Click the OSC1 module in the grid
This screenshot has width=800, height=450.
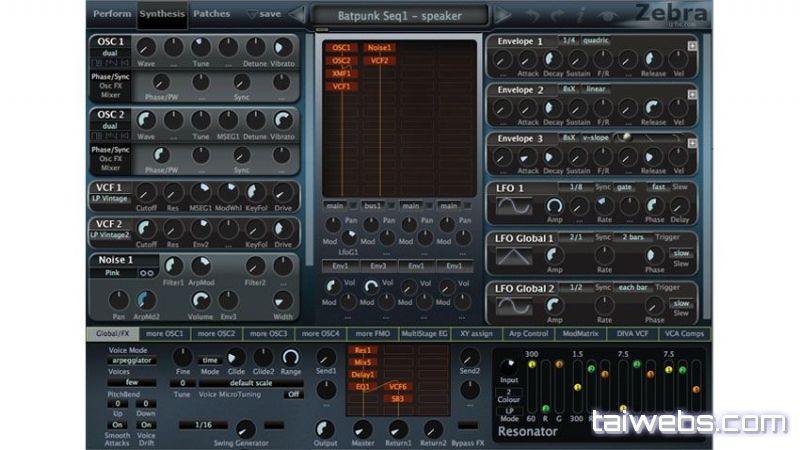[342, 48]
